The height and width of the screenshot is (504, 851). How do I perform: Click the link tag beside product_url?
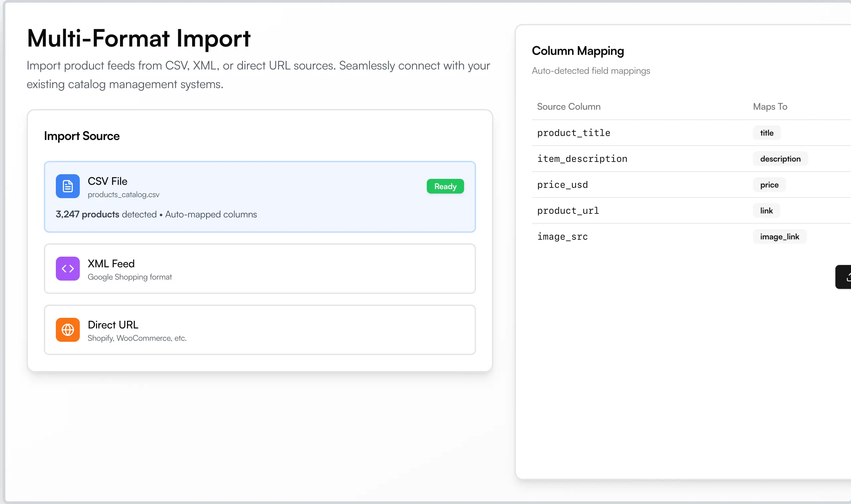pos(766,210)
